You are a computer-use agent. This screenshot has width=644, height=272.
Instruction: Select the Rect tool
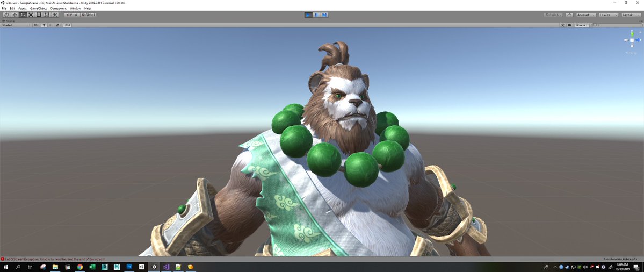(x=39, y=15)
